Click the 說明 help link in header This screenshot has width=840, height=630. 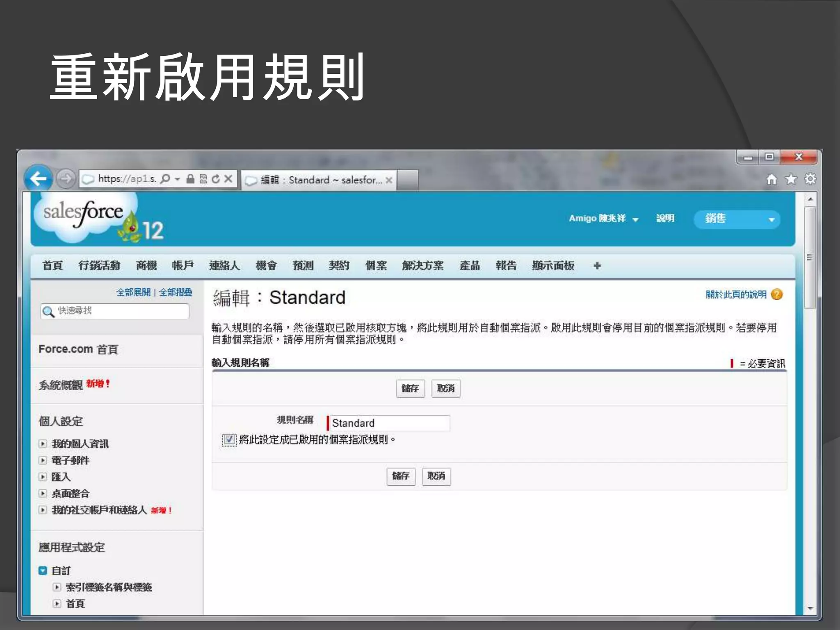665,219
